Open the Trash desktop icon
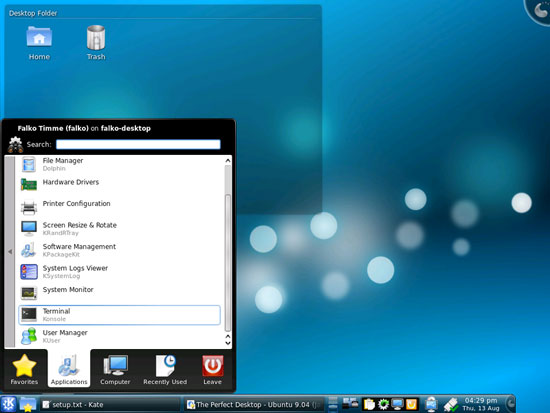The height and width of the screenshot is (413, 550). (96, 43)
